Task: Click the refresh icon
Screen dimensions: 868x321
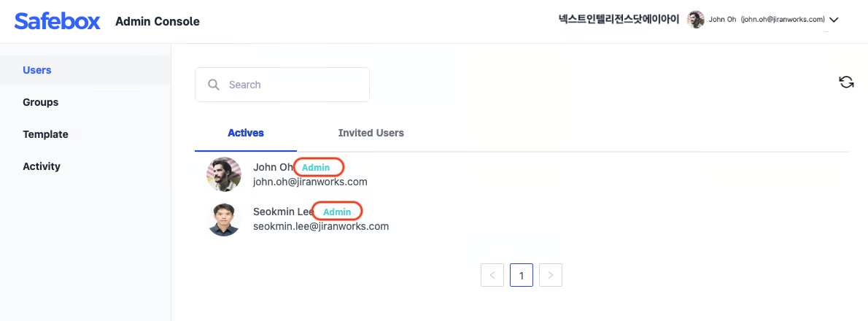Action: (846, 82)
